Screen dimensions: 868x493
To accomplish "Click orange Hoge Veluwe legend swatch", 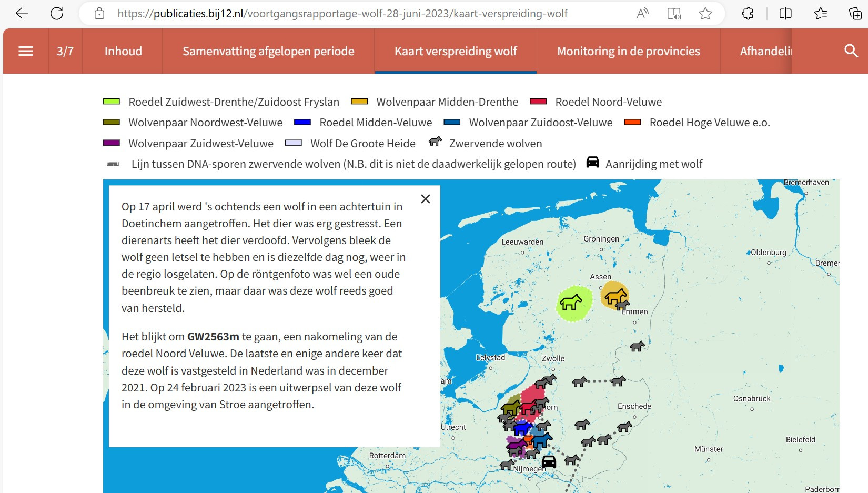I will (632, 122).
